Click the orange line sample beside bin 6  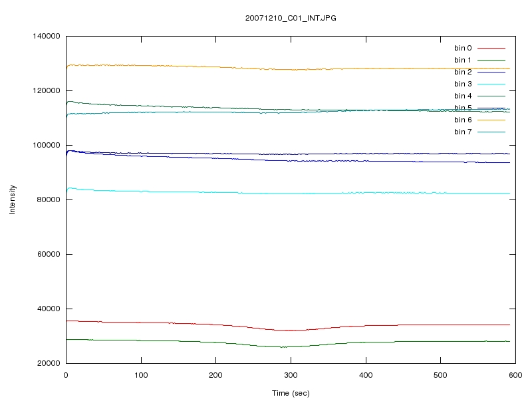(x=491, y=120)
